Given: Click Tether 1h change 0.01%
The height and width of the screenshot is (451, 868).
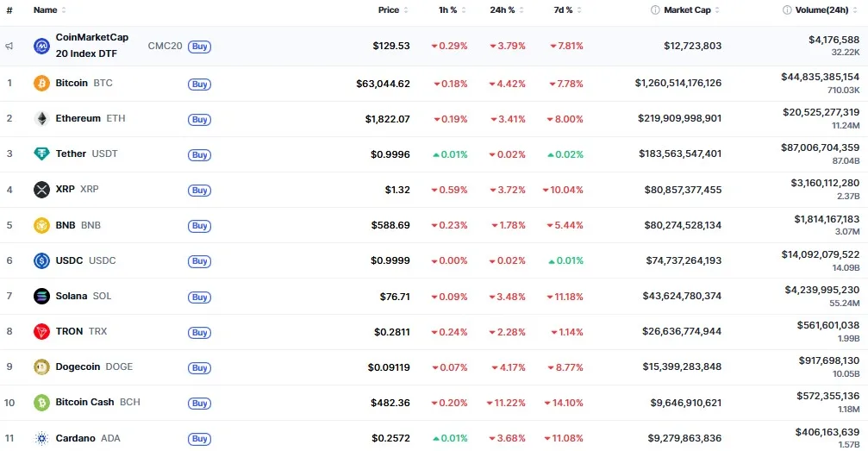Looking at the screenshot, I should (x=450, y=154).
